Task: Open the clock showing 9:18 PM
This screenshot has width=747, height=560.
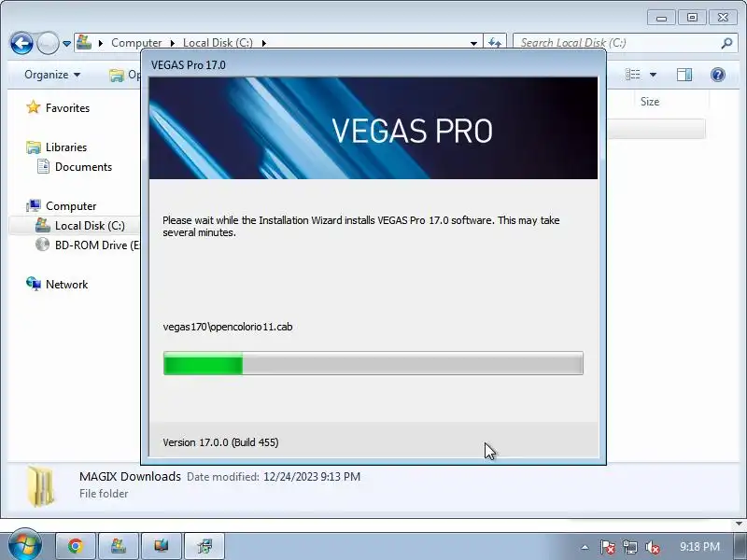Action: (699, 546)
